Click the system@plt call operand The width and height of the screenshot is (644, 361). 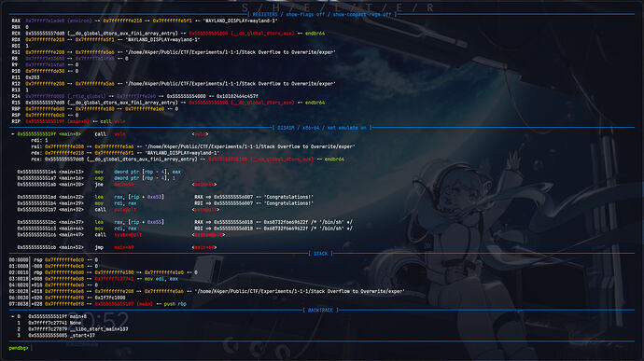(128, 235)
